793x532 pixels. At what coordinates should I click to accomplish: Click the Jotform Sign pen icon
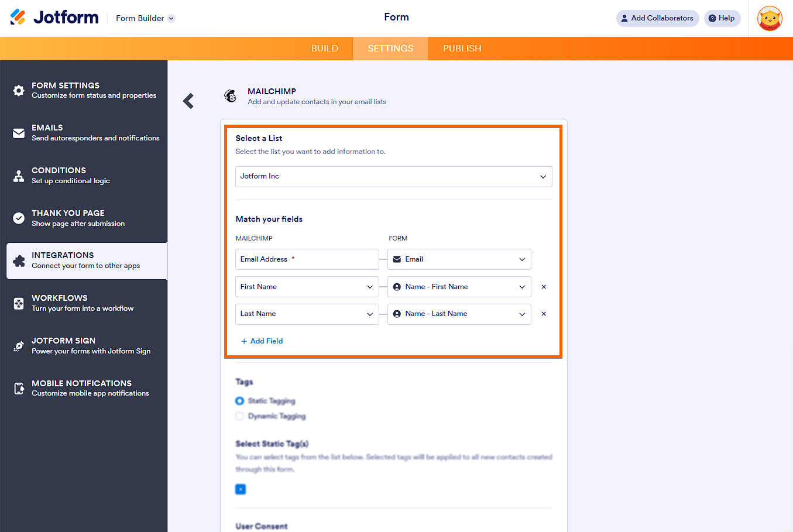click(19, 346)
